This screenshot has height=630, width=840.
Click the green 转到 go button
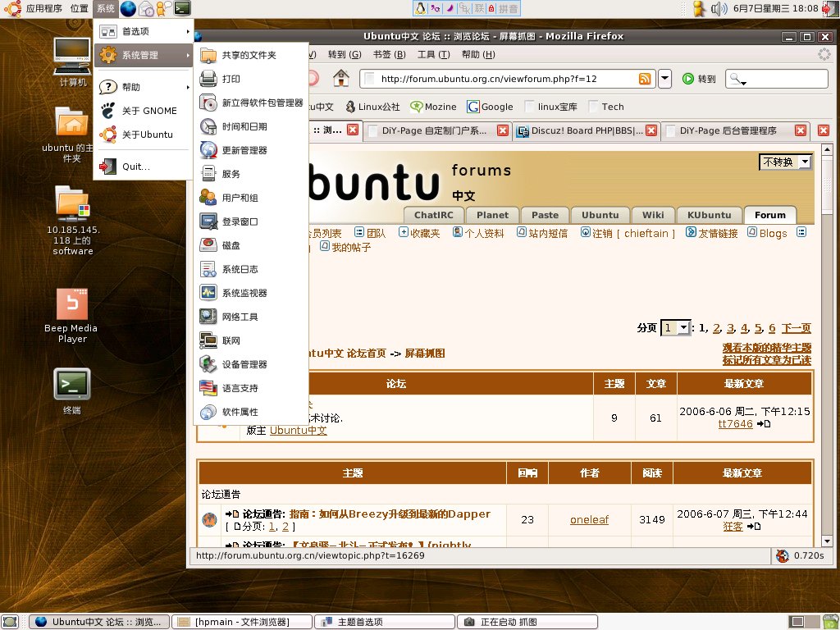pyautogui.click(x=699, y=79)
